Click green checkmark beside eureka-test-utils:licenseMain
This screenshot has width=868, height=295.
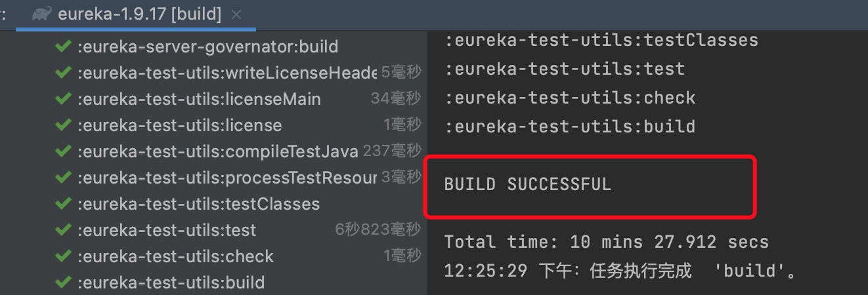[63, 99]
